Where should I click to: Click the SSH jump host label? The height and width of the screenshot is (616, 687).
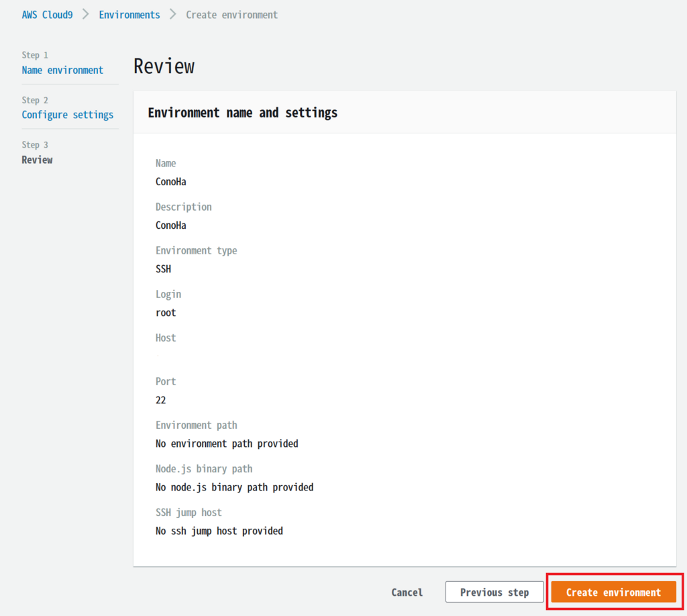click(189, 513)
